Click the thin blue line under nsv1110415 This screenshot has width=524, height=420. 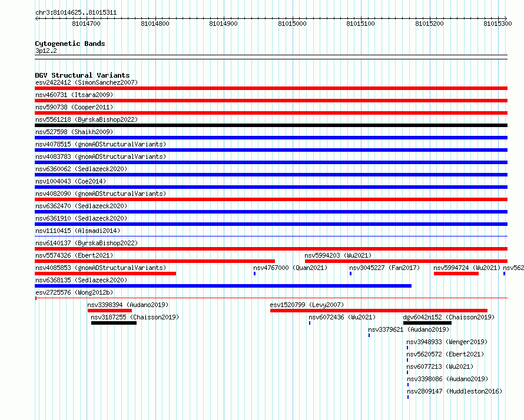point(271,236)
